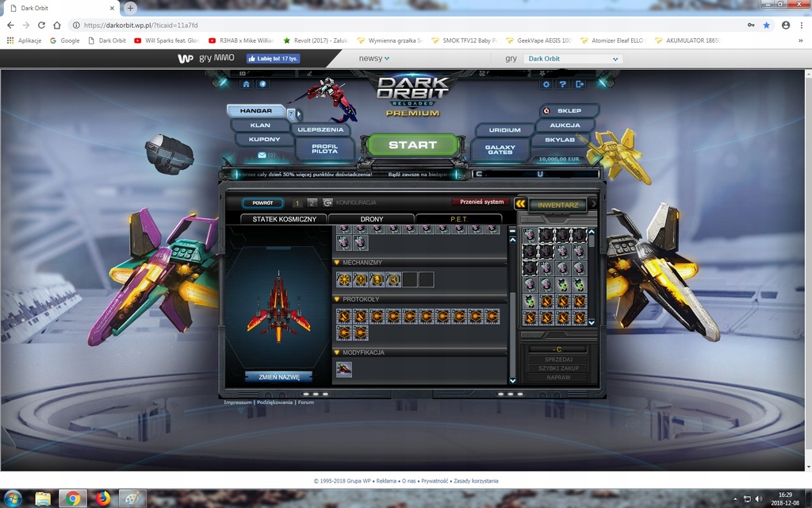Click the Facebook 'Lubię to!' like button

pyautogui.click(x=273, y=59)
